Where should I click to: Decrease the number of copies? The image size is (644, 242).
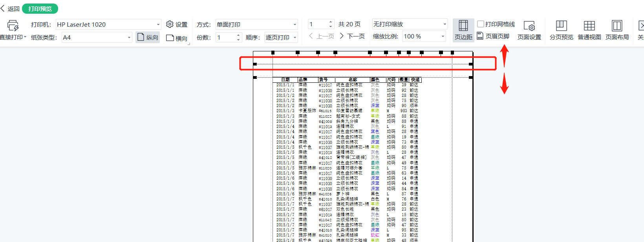238,40
